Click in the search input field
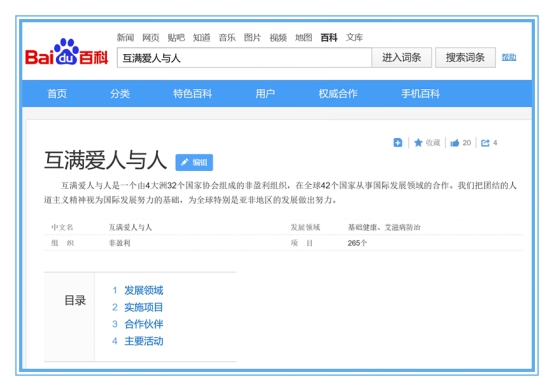This screenshot has width=554, height=392. 244,58
